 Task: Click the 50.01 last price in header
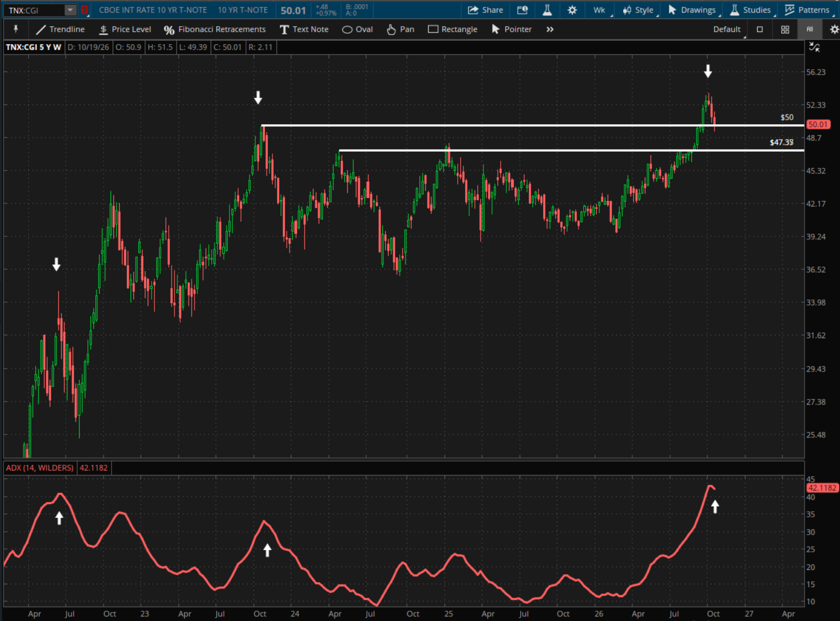click(293, 10)
